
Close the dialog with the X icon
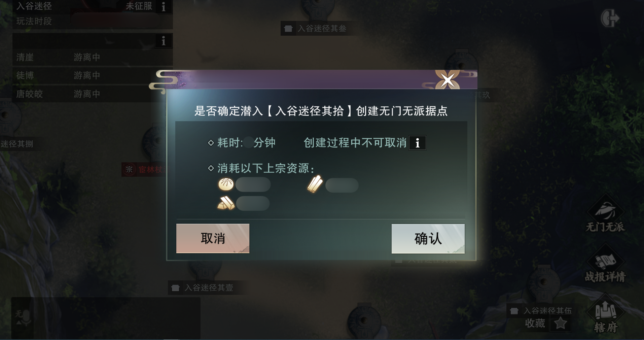(448, 80)
